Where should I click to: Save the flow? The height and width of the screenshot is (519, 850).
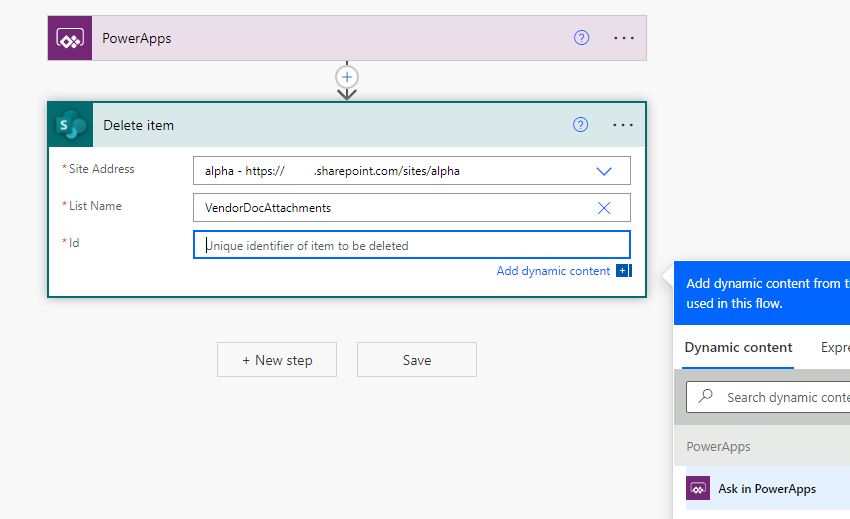point(417,360)
